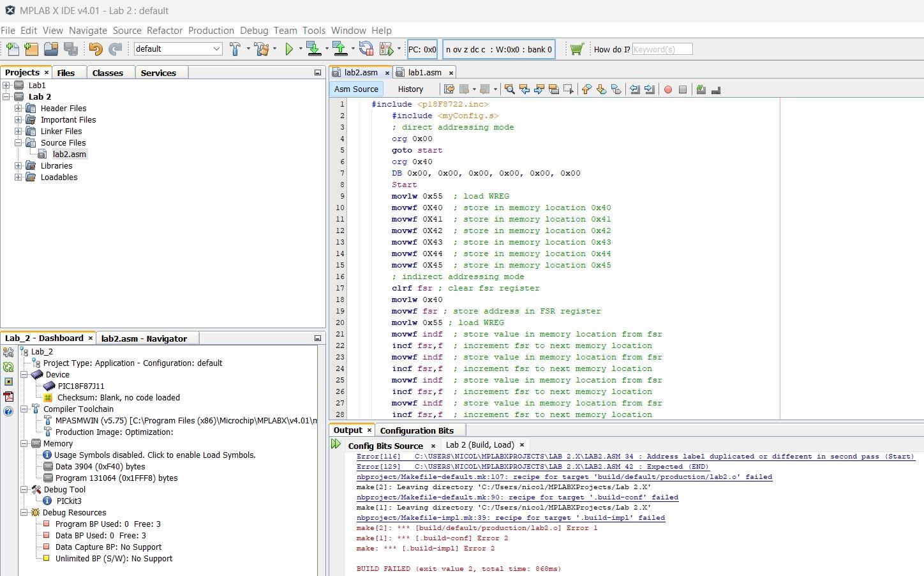Switch to the History view of lab2.asm
The width and height of the screenshot is (924, 576).
410,89
